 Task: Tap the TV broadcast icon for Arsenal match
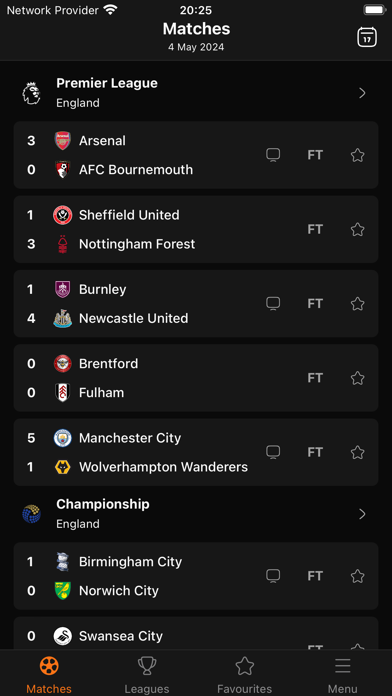pos(273,155)
